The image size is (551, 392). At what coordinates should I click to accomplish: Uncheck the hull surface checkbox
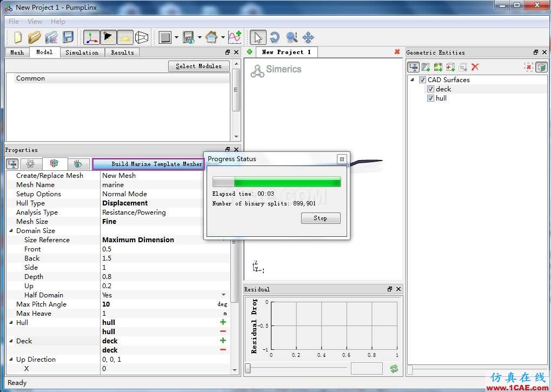coord(430,98)
